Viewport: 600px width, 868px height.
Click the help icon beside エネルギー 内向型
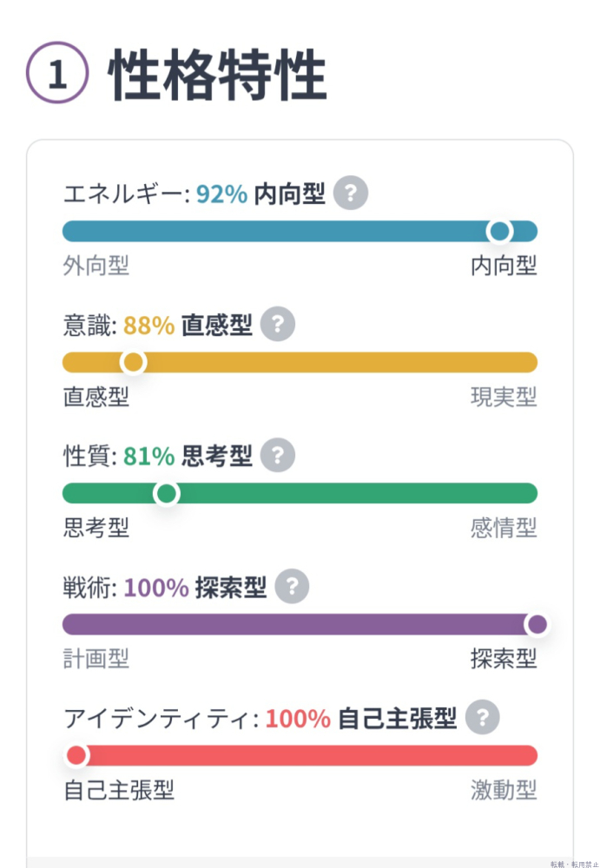tap(351, 193)
